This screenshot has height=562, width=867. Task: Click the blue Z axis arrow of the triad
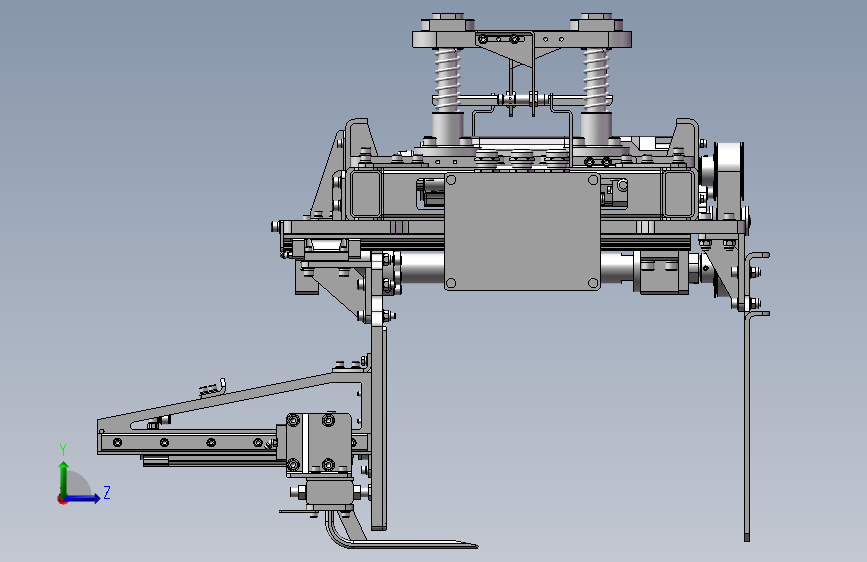click(x=83, y=498)
